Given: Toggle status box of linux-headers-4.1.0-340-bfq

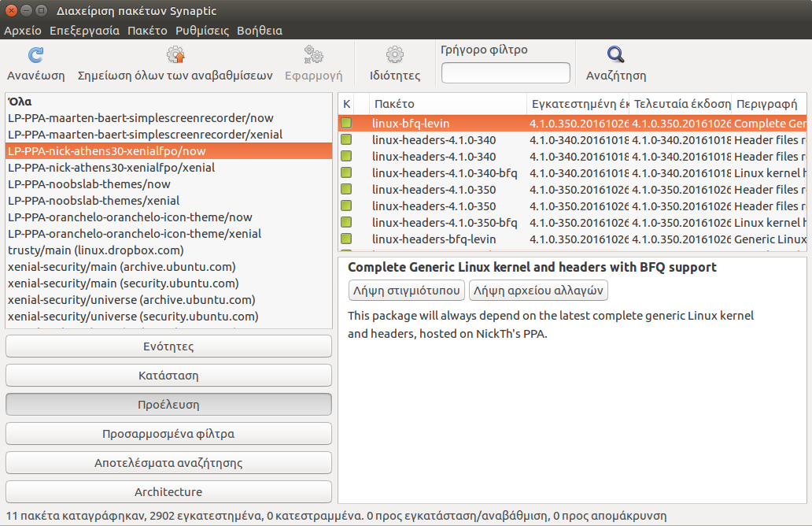Looking at the screenshot, I should click(x=346, y=173).
